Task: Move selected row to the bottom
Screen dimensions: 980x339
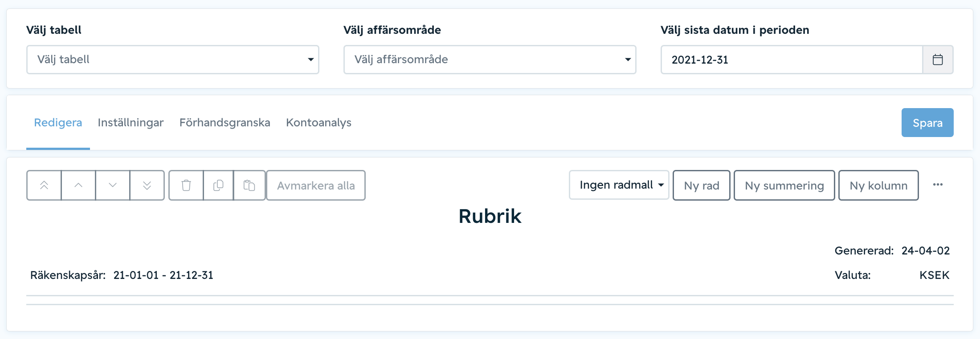Action: click(x=147, y=186)
